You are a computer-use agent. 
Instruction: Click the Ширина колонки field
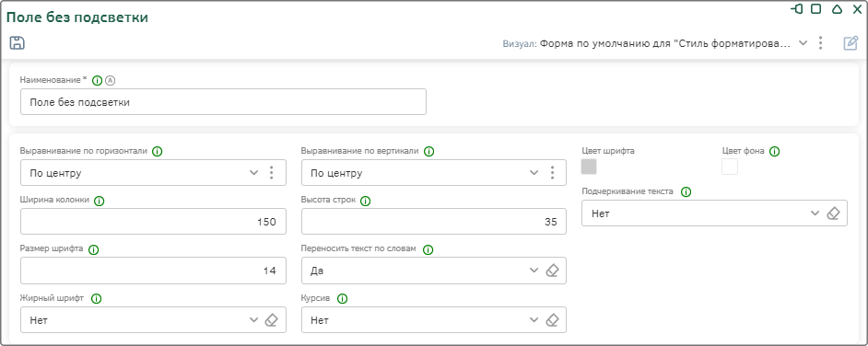coord(153,222)
